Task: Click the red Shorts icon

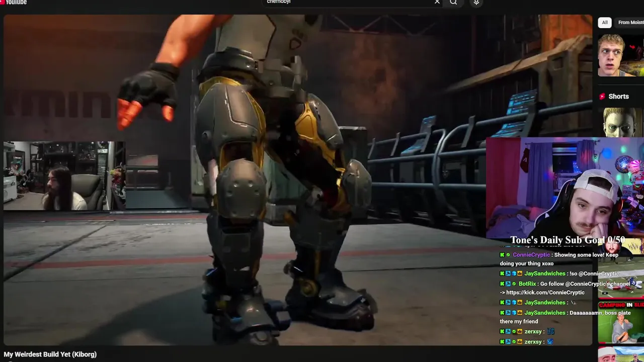Action: point(602,97)
